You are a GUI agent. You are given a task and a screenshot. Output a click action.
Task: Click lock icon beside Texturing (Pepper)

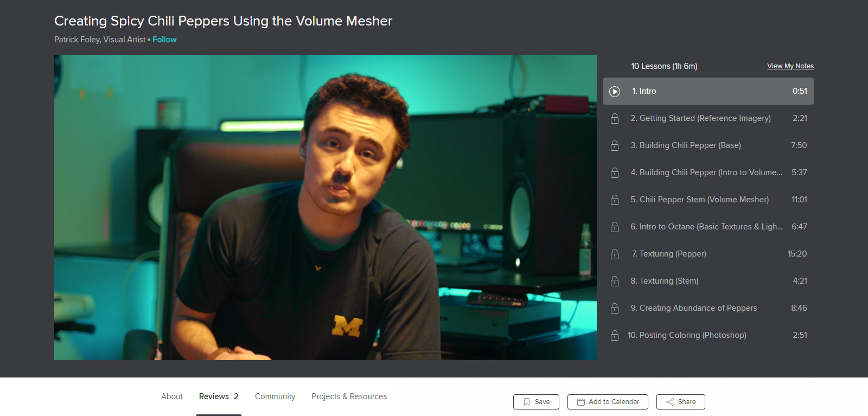(615, 254)
